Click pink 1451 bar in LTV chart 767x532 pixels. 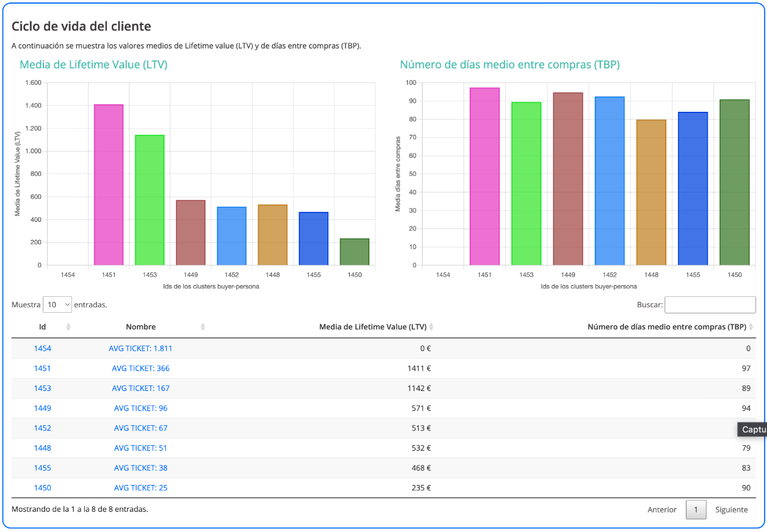click(109, 185)
